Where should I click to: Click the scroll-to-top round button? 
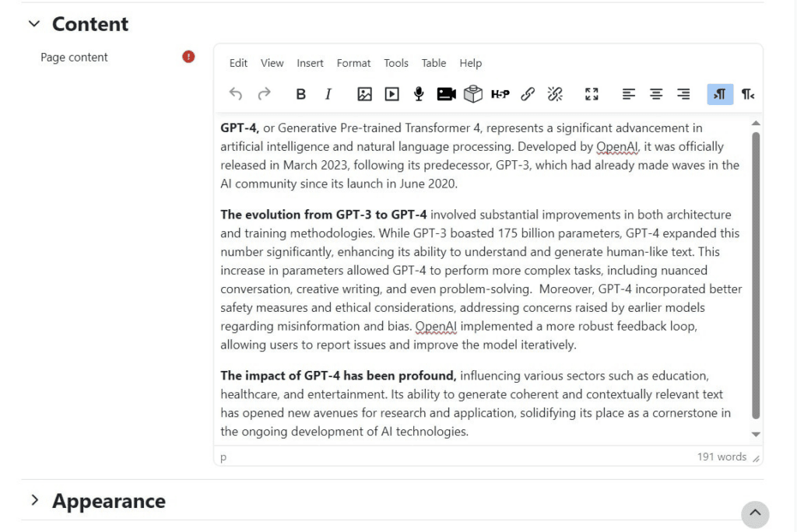[x=755, y=513]
